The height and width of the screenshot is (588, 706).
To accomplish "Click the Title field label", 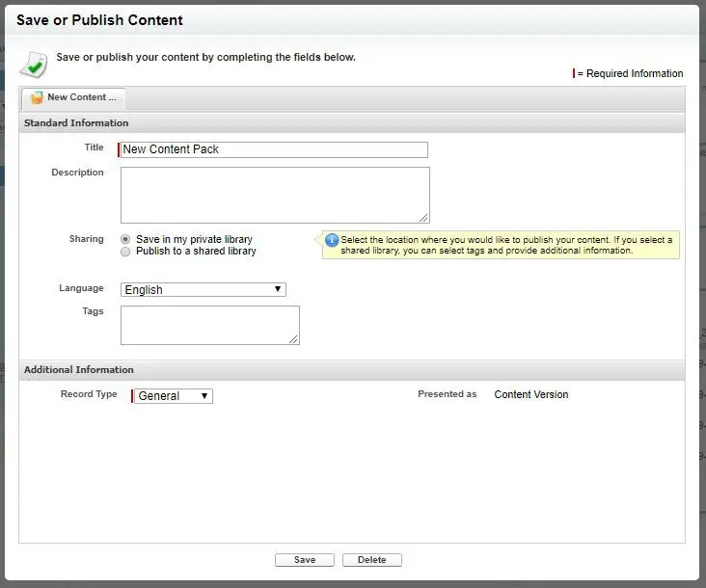I will (95, 147).
